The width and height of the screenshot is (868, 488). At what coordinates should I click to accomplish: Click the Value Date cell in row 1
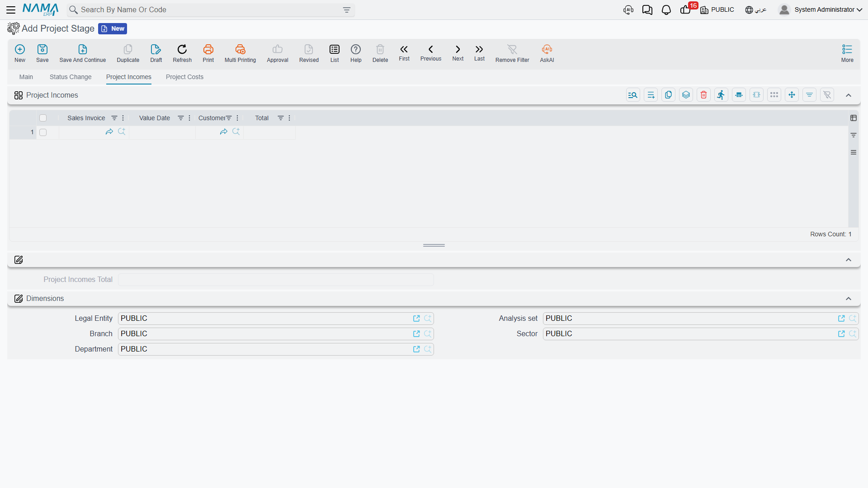click(x=162, y=132)
